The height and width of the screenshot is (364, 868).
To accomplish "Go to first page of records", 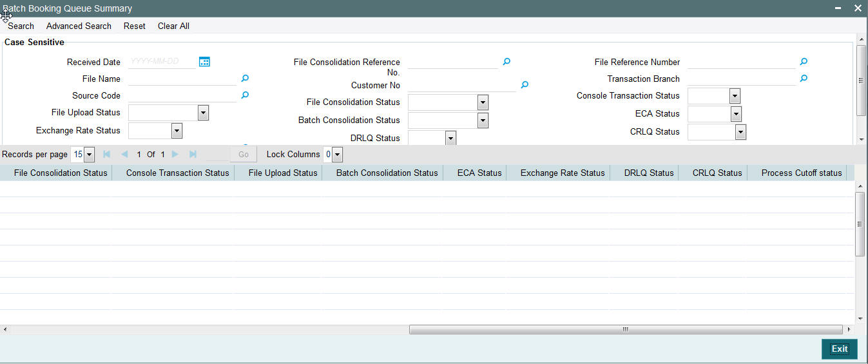I will tap(106, 155).
